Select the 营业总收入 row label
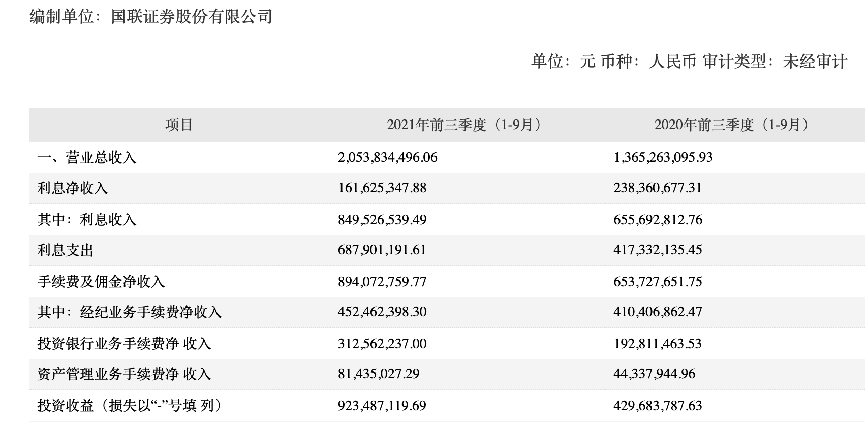This screenshot has width=868, height=422. tap(87, 158)
